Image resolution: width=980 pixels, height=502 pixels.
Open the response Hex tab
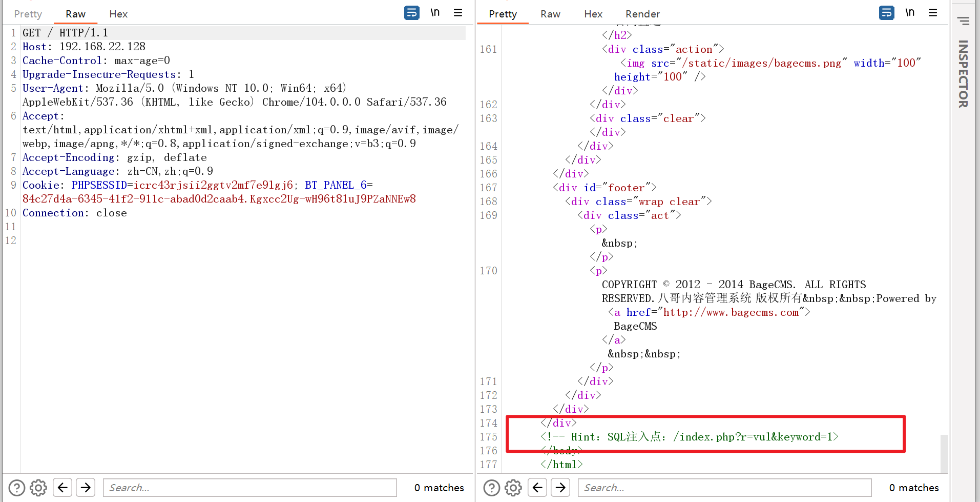click(593, 14)
